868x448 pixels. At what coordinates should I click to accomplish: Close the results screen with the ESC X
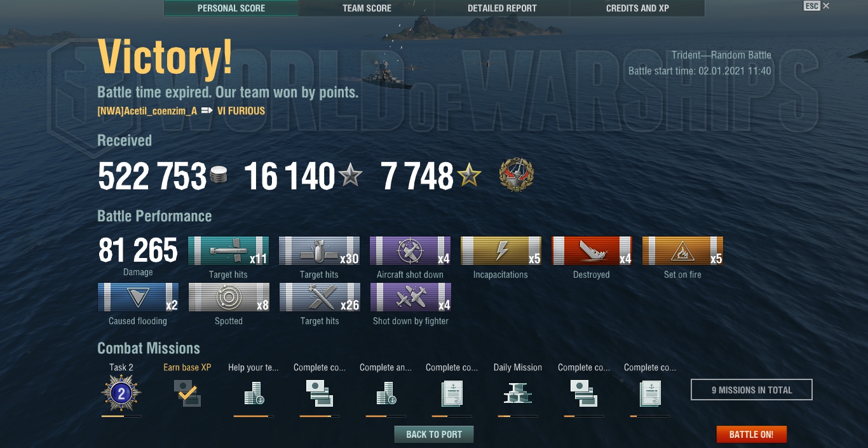(x=825, y=6)
